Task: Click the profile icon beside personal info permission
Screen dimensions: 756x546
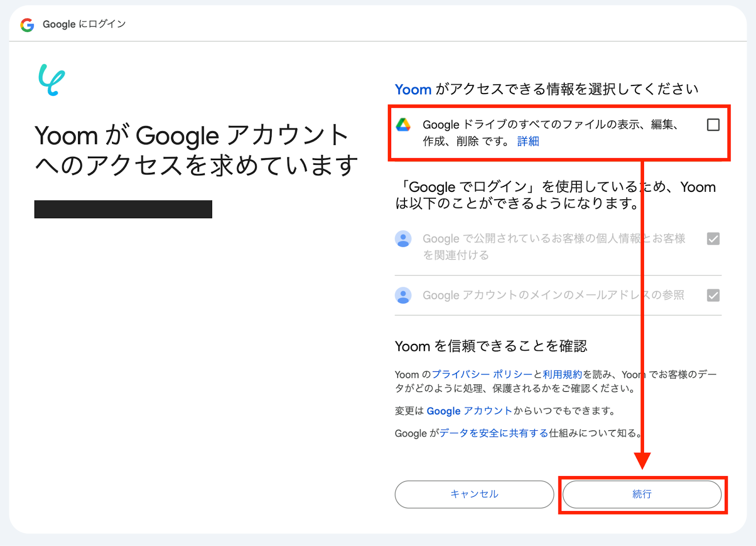Action: click(x=403, y=239)
